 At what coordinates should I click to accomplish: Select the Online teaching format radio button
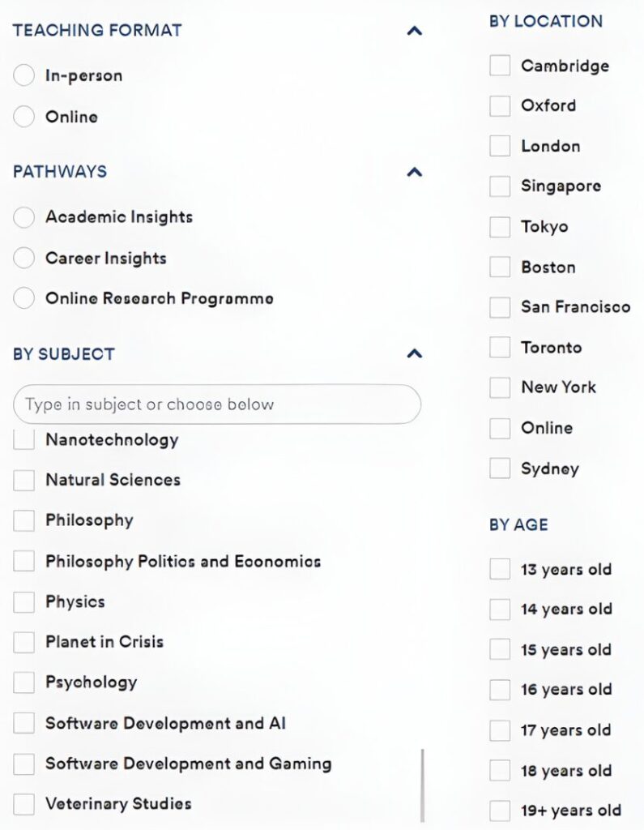24,117
